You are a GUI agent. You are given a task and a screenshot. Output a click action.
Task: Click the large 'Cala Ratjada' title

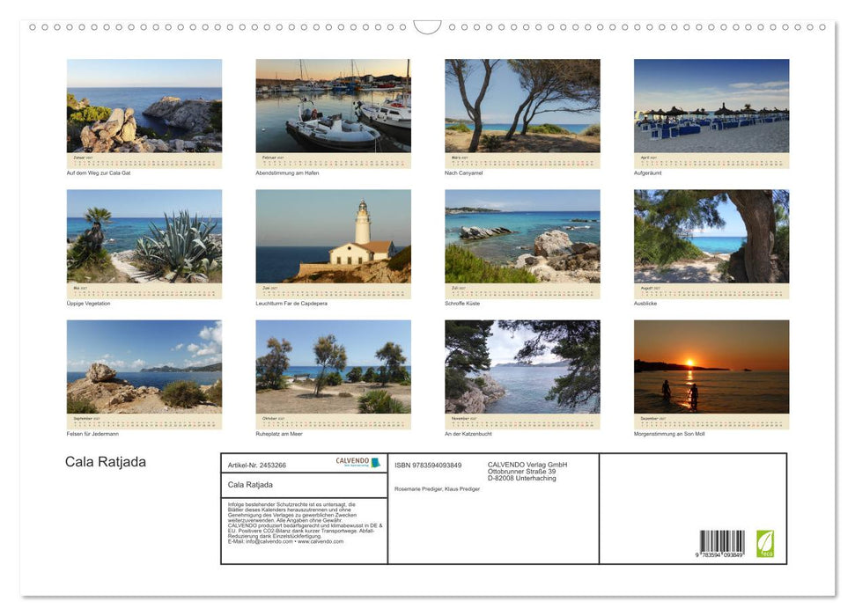click(x=106, y=462)
